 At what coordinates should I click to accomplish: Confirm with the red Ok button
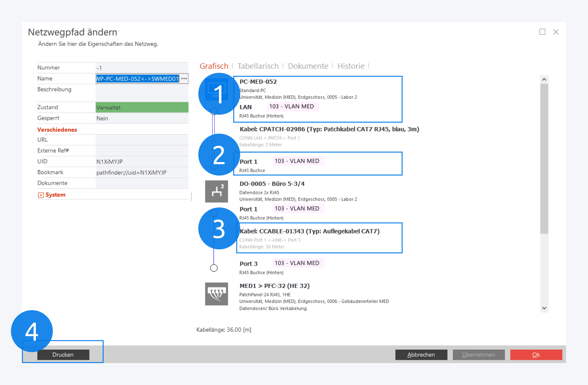[536, 355]
